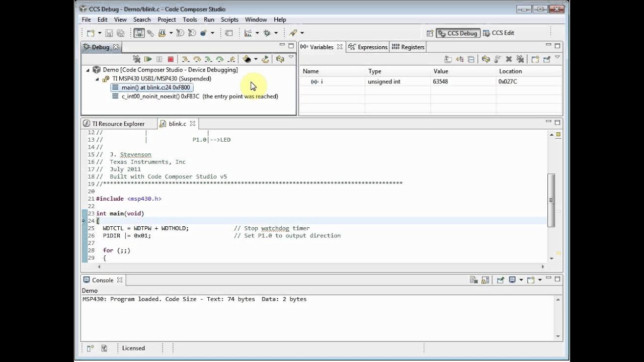Open the Window menu
The width and height of the screenshot is (644, 362).
256,20
